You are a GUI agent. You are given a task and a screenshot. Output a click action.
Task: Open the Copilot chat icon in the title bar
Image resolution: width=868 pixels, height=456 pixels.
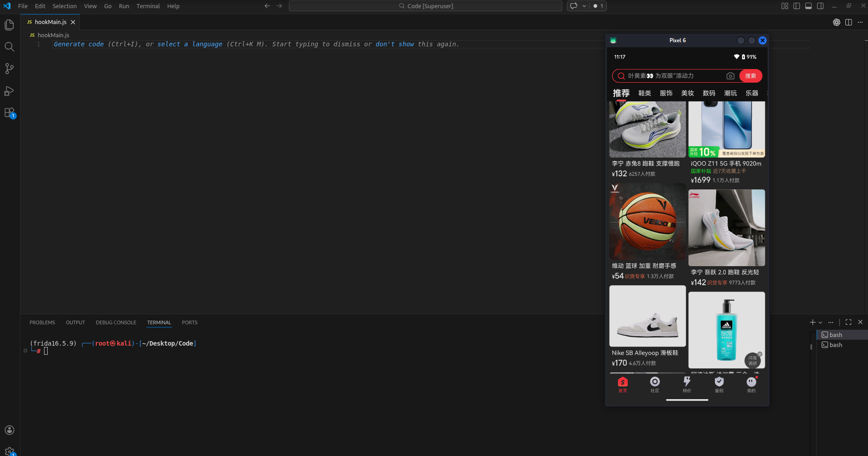tap(574, 6)
